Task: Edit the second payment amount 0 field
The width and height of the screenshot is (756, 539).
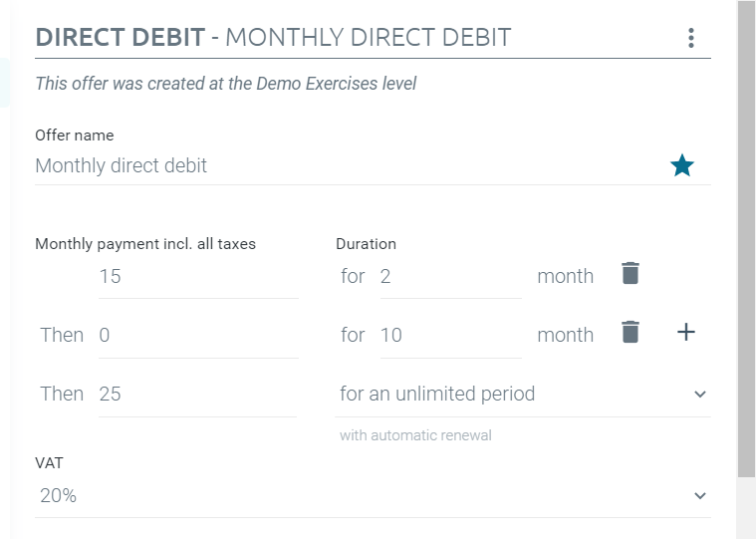Action: 198,335
